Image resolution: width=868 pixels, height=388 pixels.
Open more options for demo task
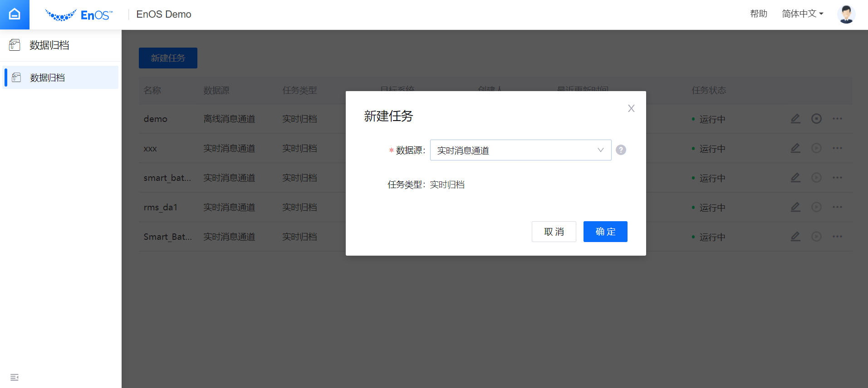point(837,119)
